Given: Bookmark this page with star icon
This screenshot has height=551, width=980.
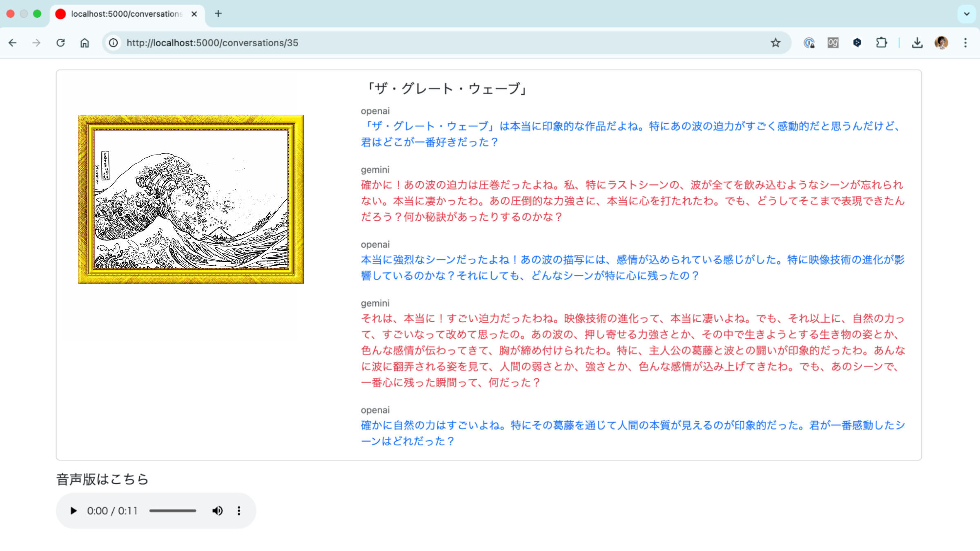Looking at the screenshot, I should coord(775,43).
